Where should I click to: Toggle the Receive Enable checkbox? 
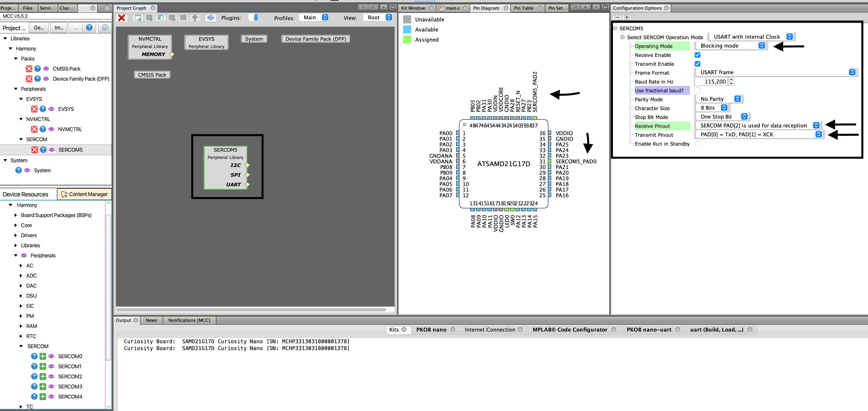point(698,55)
